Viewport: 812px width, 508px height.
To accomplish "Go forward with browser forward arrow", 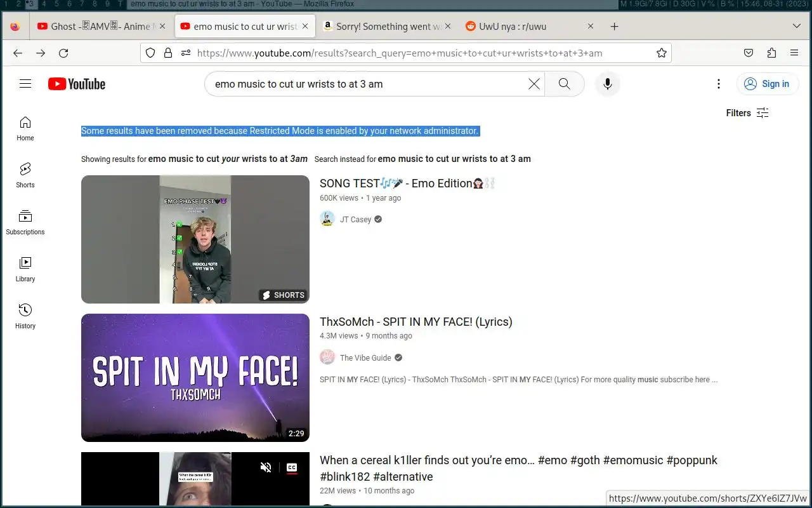I will [x=41, y=53].
